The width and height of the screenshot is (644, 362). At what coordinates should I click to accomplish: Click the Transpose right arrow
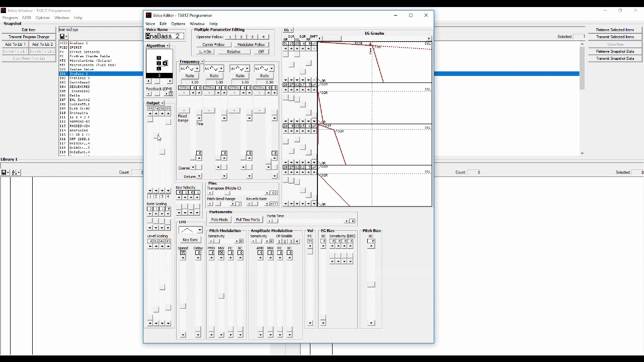point(267,193)
